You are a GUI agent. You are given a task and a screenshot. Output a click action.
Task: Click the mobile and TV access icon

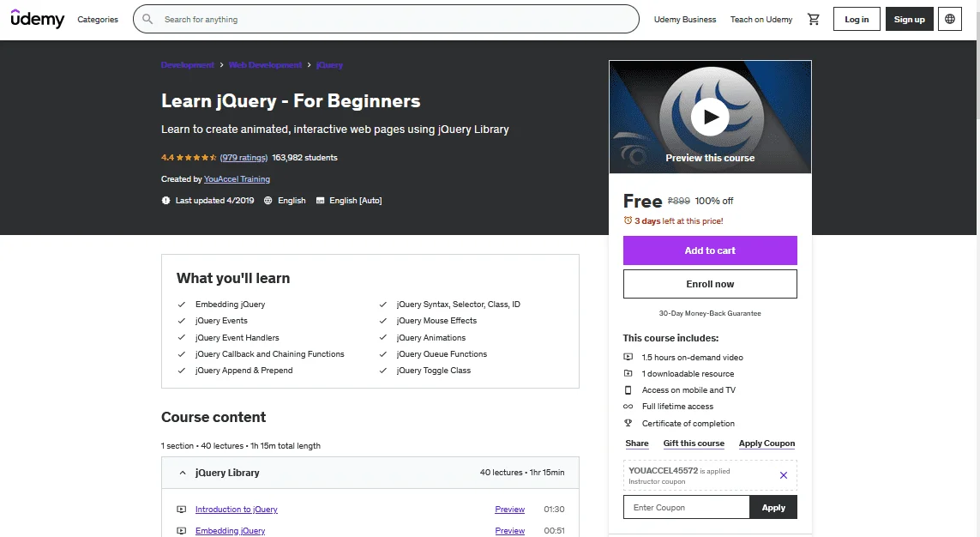tap(628, 390)
